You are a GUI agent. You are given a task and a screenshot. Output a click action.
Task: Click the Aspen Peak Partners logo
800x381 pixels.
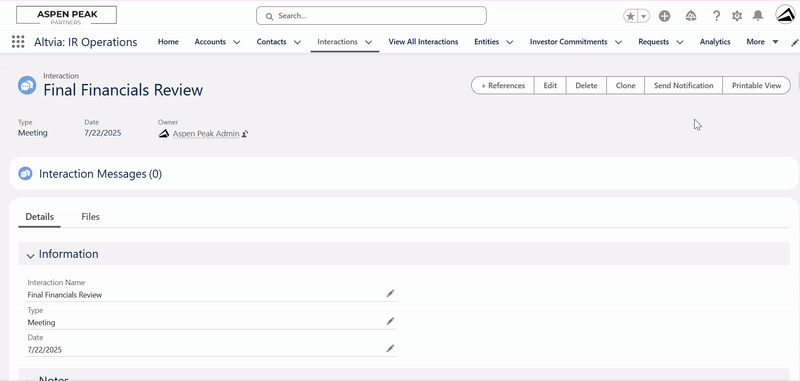(66, 15)
